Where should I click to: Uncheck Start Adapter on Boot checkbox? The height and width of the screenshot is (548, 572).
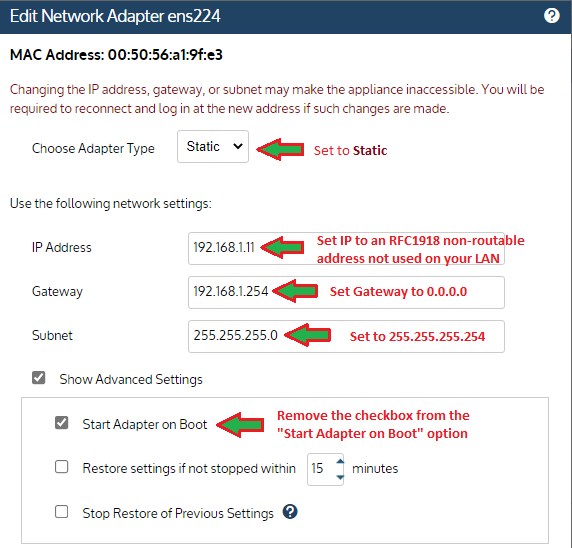(61, 423)
